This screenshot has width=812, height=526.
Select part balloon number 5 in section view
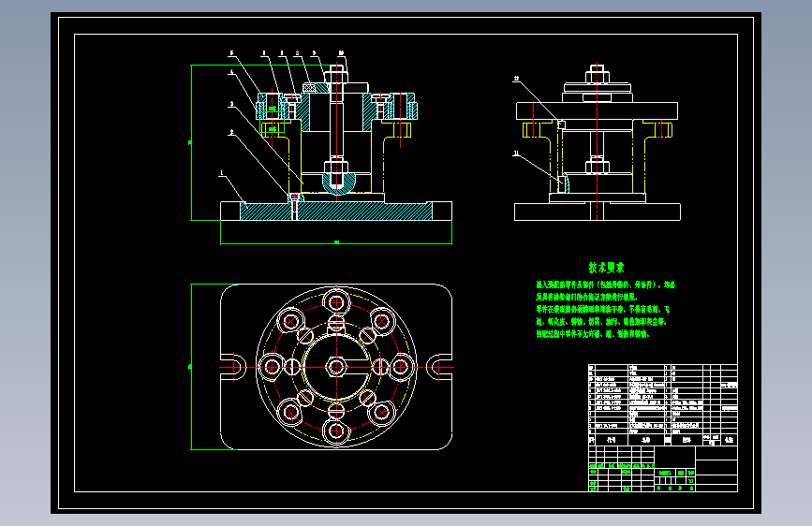click(x=231, y=52)
